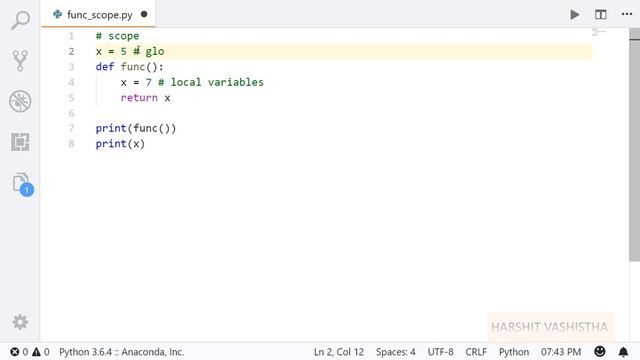Run the Python file with play button
640x360 pixels.
575,15
